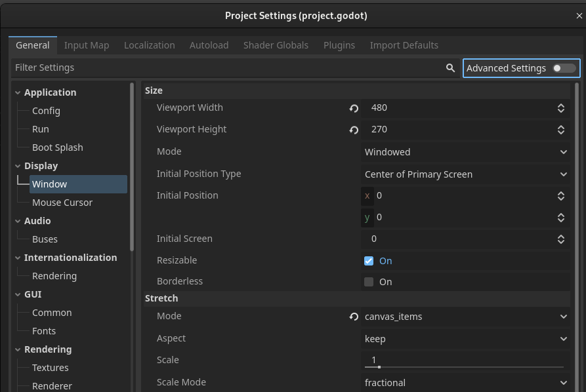The width and height of the screenshot is (586, 392).
Task: Select Boot Splash in the tree
Action: pyautogui.click(x=58, y=147)
